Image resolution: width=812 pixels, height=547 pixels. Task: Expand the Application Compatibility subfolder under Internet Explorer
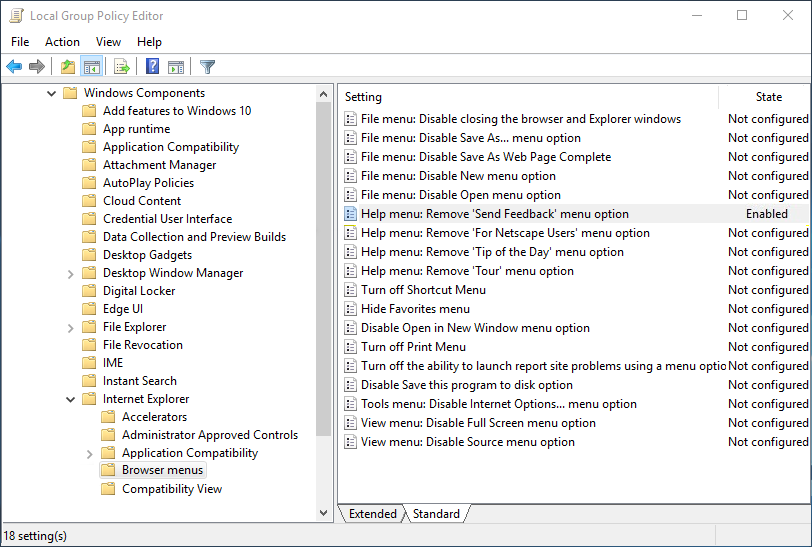pos(89,453)
